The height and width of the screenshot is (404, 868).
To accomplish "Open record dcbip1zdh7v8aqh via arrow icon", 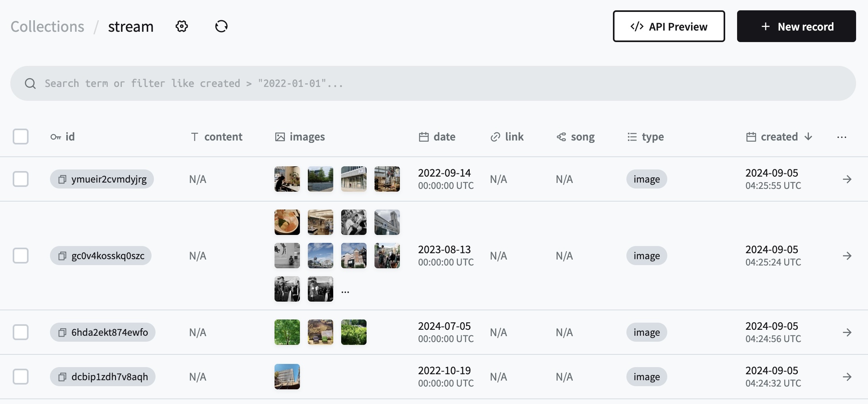I will point(847,377).
